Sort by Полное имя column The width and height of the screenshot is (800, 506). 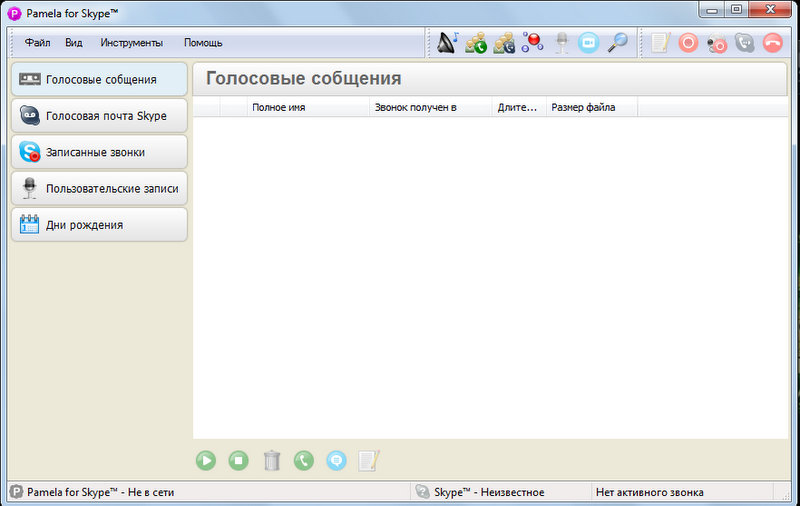[x=308, y=107]
